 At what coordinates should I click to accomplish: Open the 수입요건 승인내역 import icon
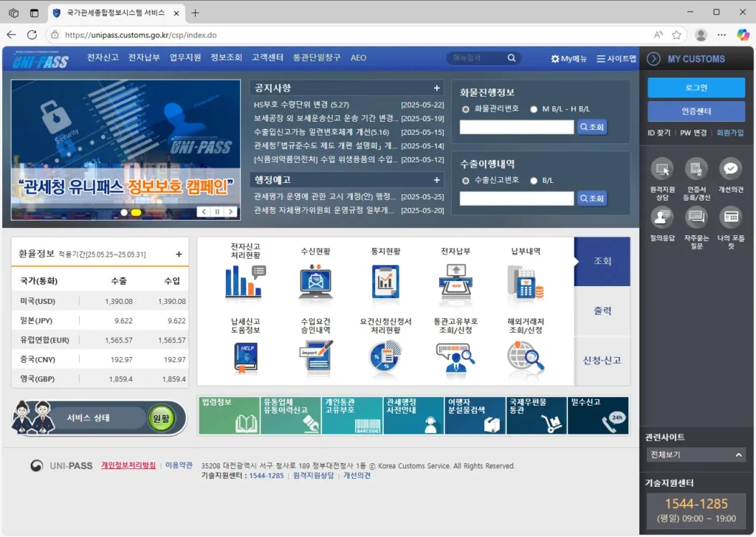pyautogui.click(x=316, y=356)
